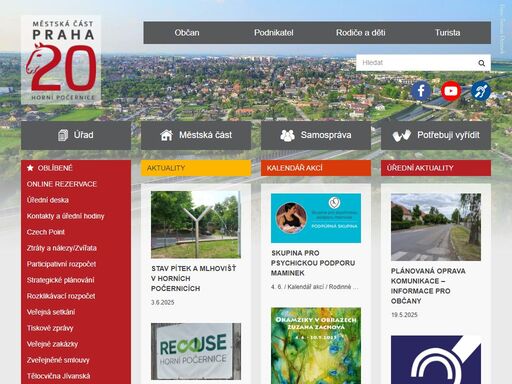The width and height of the screenshot is (512, 384).
Task: Open the Turista menu item
Action: pos(447,33)
